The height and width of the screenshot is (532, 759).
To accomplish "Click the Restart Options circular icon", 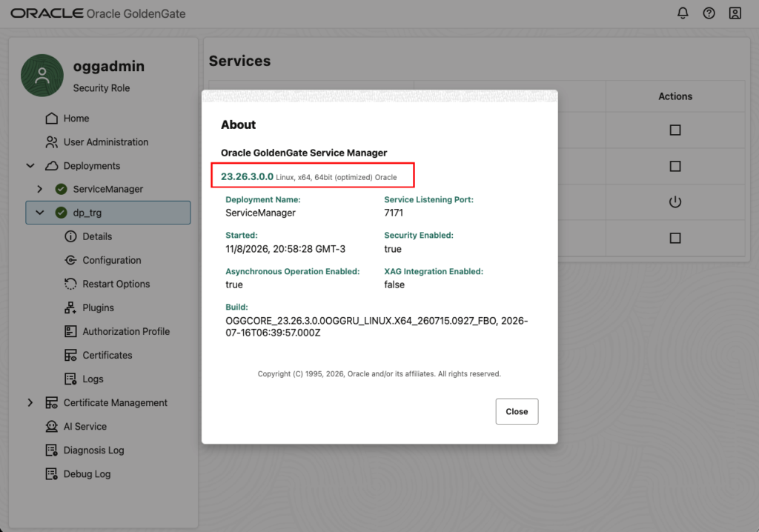I will (70, 284).
